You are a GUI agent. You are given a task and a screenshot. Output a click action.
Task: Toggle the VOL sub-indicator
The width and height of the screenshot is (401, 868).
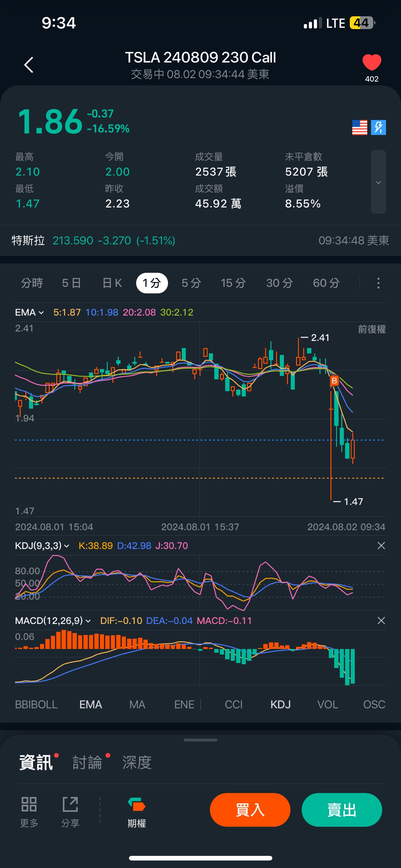327,704
